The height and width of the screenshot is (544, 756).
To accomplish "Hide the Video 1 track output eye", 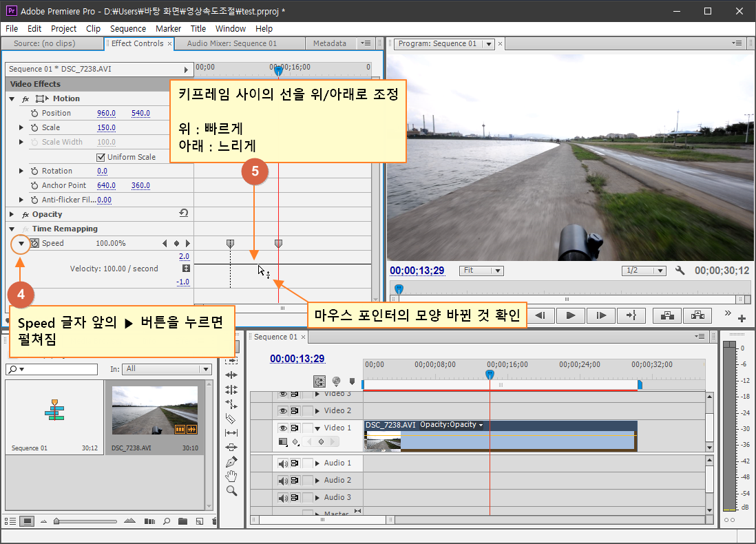I will pyautogui.click(x=283, y=428).
